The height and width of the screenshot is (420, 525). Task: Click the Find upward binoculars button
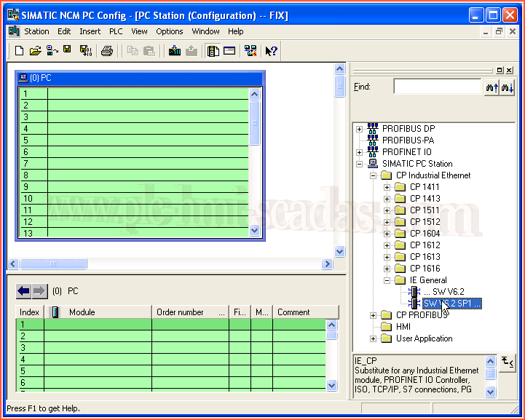click(x=492, y=87)
